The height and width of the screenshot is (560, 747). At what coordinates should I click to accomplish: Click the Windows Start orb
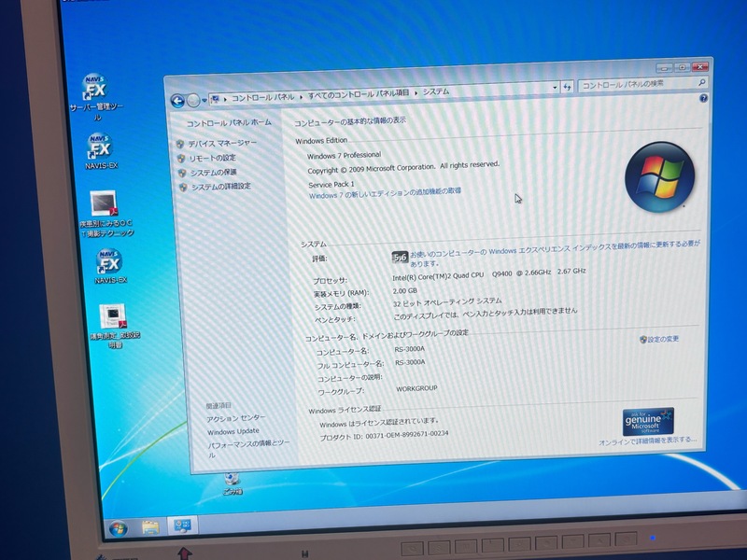click(119, 528)
